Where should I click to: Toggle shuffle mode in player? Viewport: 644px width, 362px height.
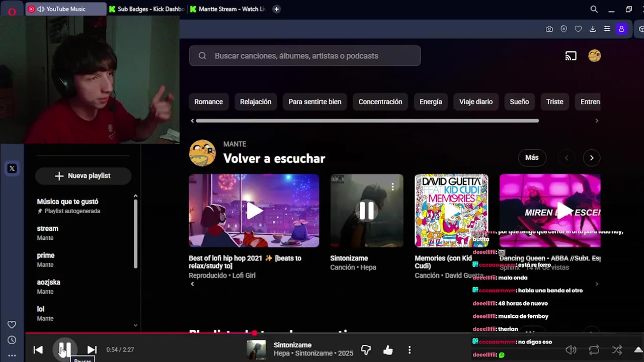pyautogui.click(x=616, y=350)
